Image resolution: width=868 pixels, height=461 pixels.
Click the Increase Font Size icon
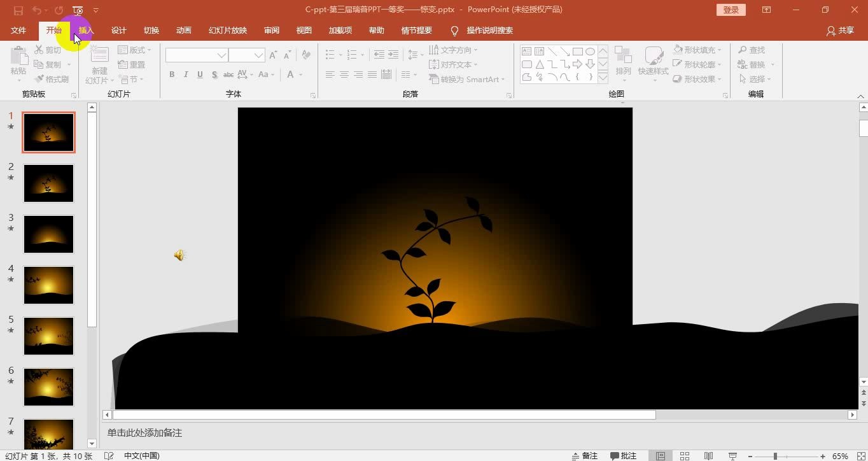274,55
